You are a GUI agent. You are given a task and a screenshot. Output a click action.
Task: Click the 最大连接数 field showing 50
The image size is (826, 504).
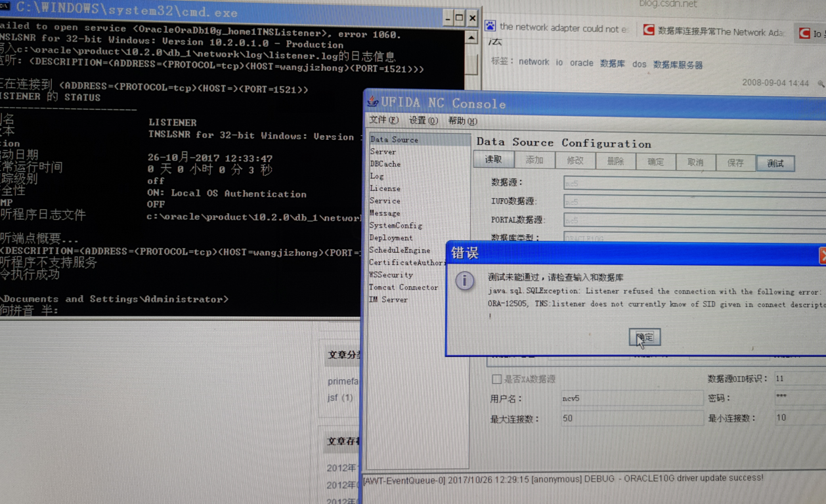coord(632,419)
